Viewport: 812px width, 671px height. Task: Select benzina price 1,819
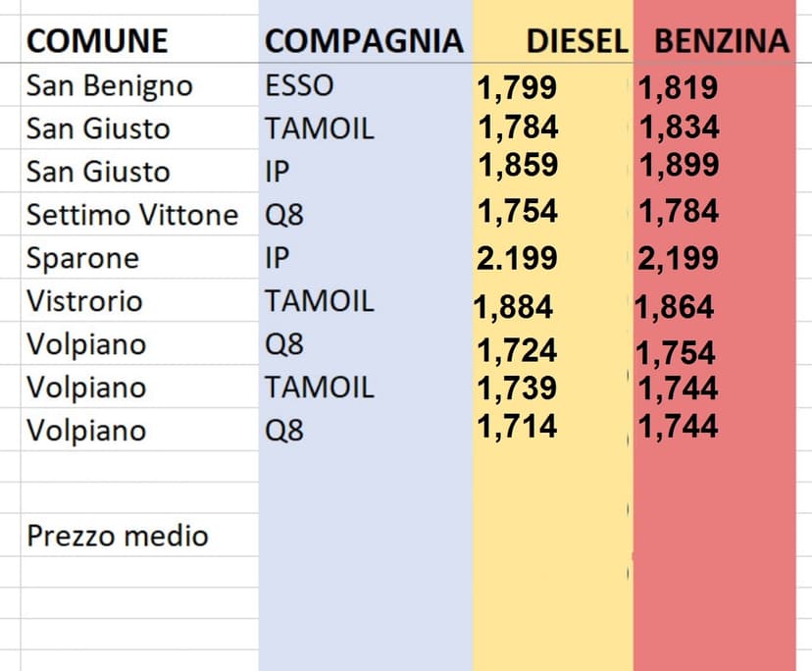[678, 88]
